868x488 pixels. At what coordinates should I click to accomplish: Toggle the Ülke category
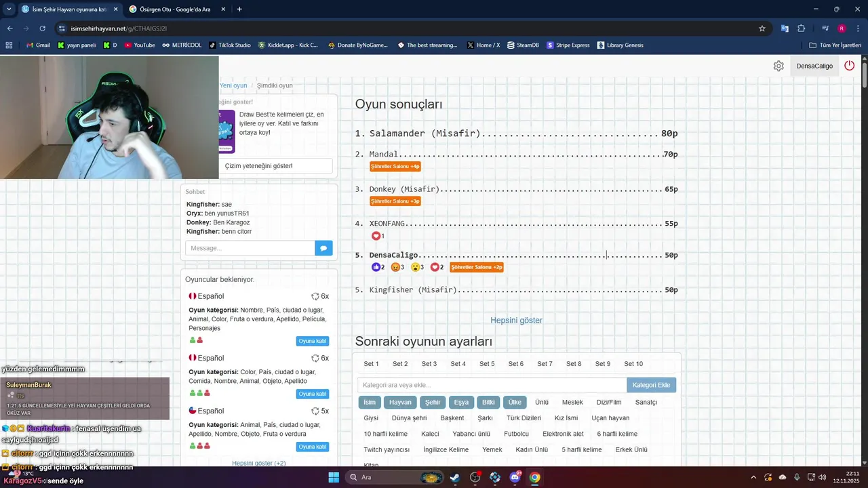pos(515,402)
